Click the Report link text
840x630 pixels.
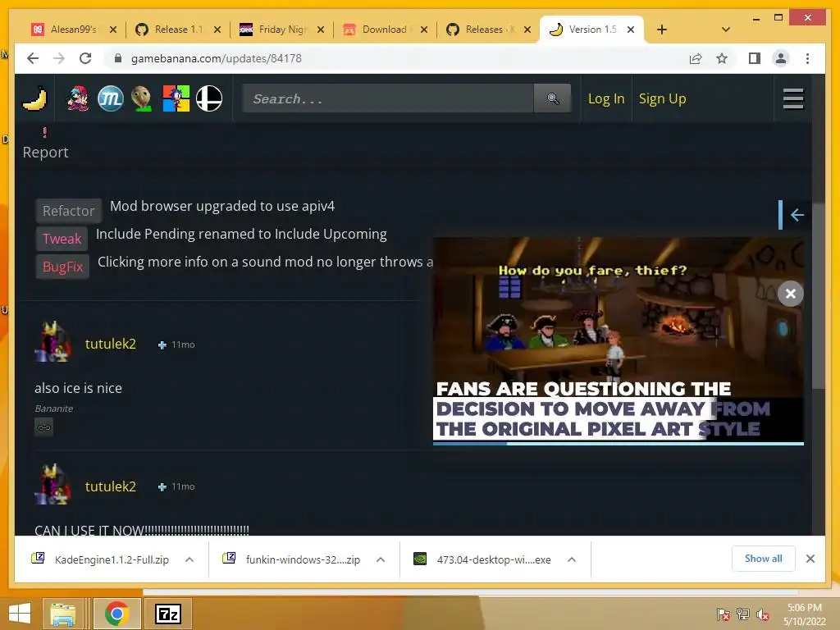pyautogui.click(x=46, y=152)
